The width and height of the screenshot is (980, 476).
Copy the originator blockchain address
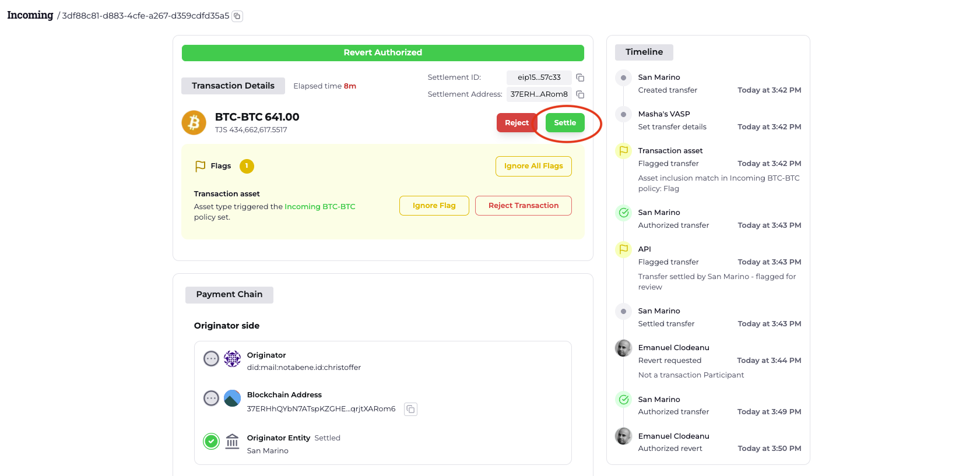(x=411, y=409)
